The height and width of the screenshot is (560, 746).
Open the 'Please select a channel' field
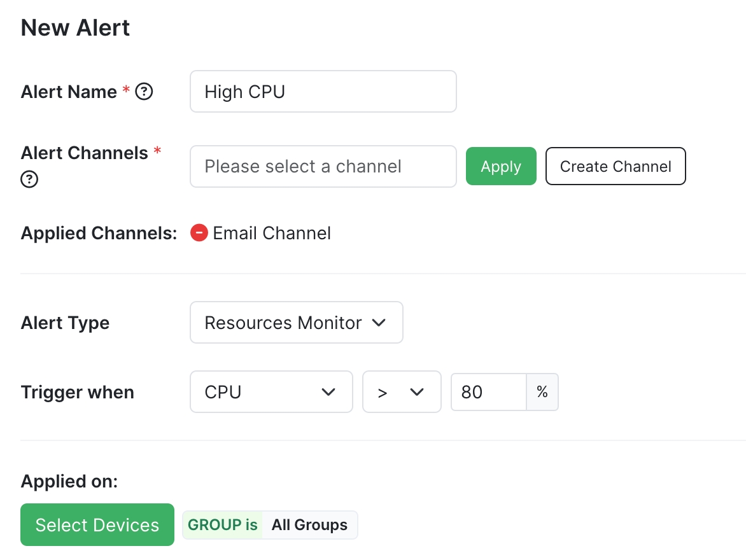point(323,167)
